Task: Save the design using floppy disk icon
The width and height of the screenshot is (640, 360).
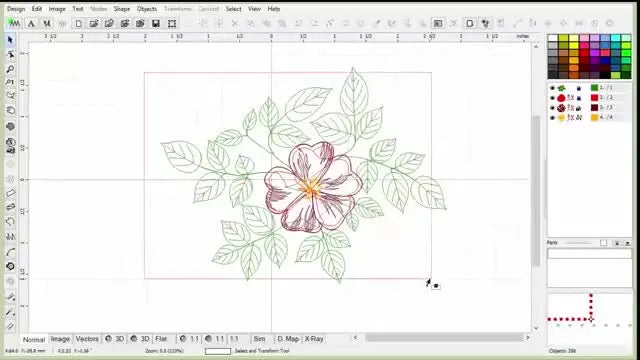Action: click(156, 24)
